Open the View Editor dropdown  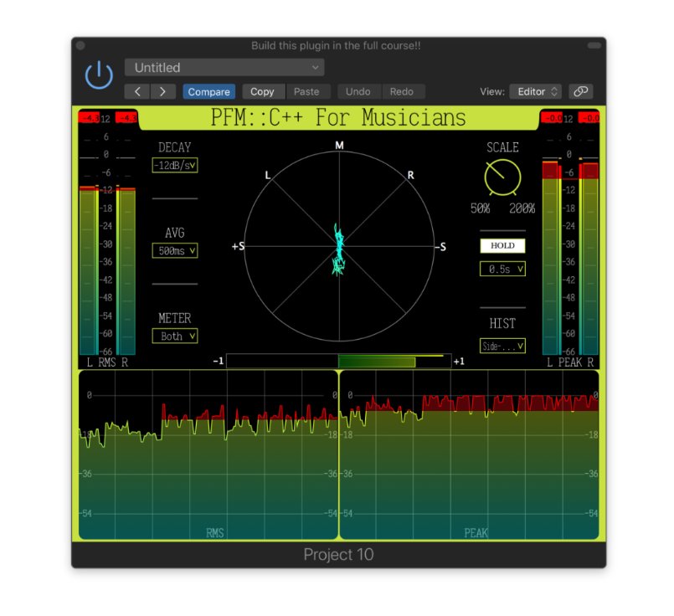coord(536,91)
